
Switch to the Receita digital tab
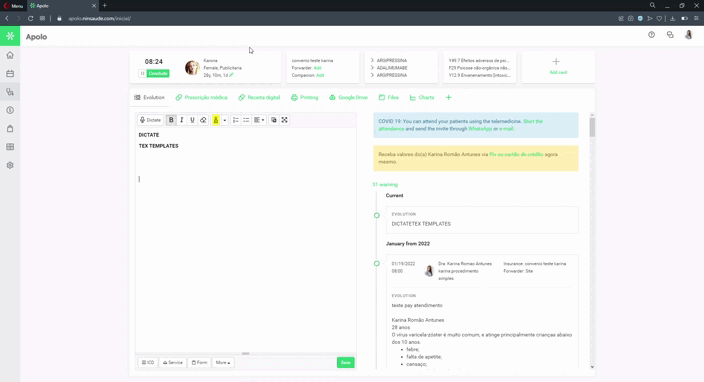[x=259, y=97]
